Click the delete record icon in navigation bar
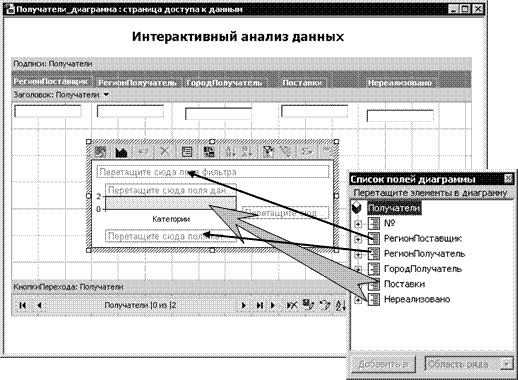Image resolution: width=518 pixels, height=380 pixels. [292, 305]
